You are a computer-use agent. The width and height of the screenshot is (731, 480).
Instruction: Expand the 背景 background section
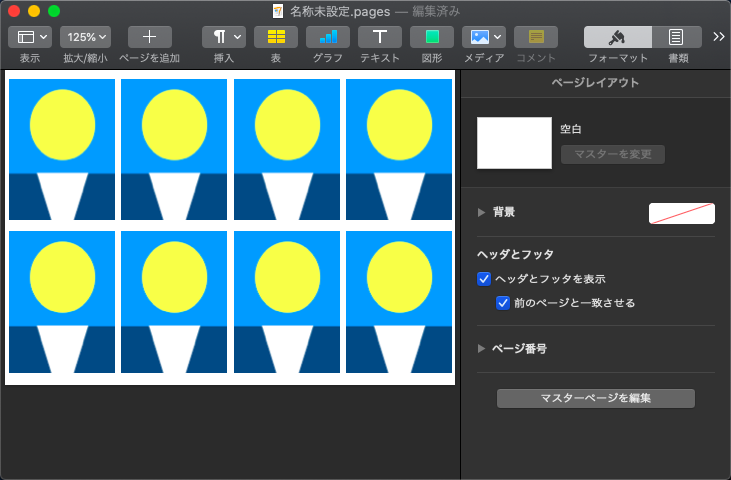coord(482,213)
